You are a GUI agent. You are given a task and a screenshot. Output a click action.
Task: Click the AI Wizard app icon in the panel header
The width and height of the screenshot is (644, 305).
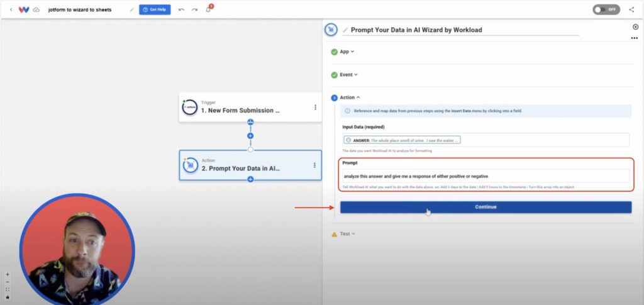pyautogui.click(x=331, y=30)
